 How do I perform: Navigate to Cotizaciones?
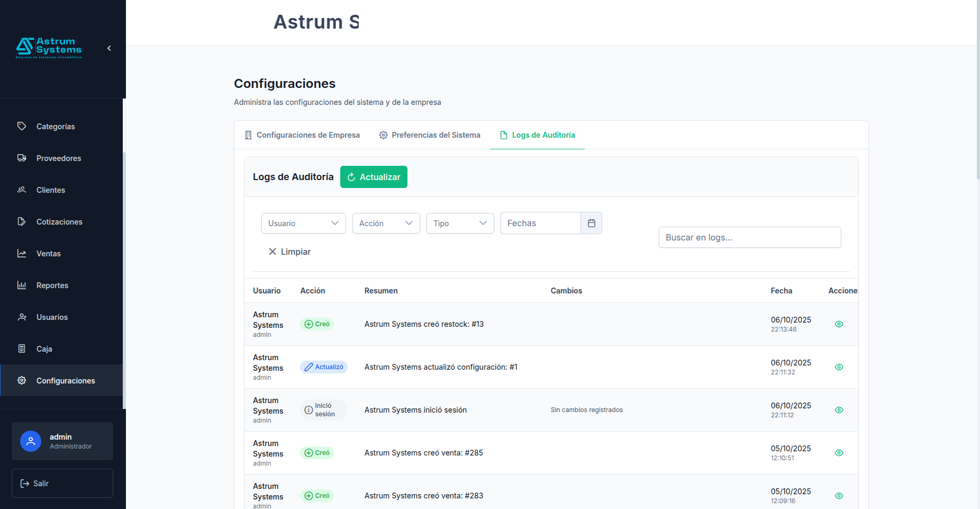pos(59,222)
